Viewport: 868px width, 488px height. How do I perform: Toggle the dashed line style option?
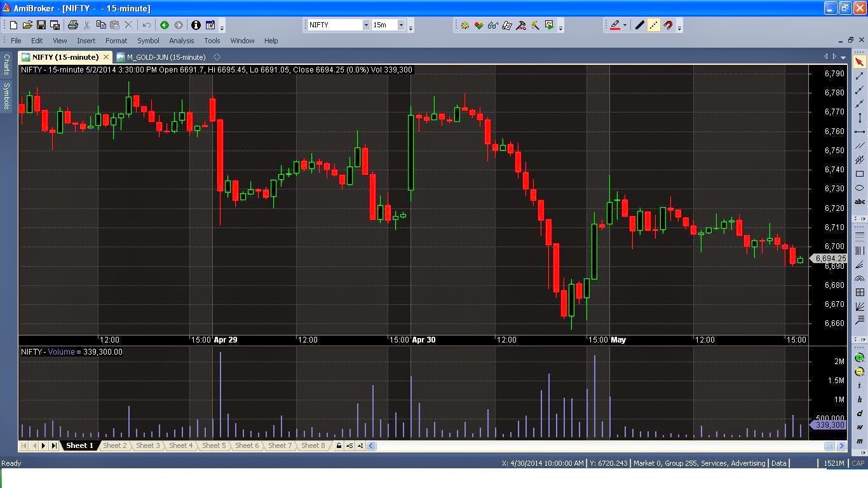click(654, 25)
